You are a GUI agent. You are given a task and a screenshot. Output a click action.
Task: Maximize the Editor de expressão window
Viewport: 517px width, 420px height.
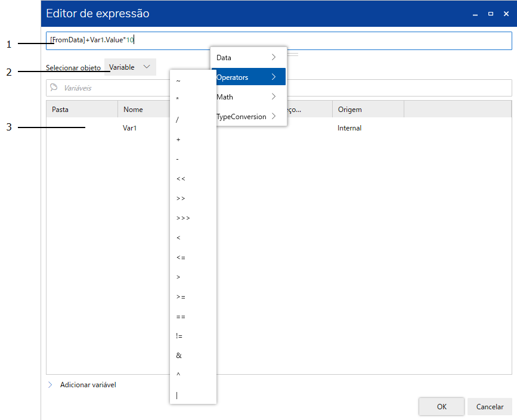click(490, 13)
